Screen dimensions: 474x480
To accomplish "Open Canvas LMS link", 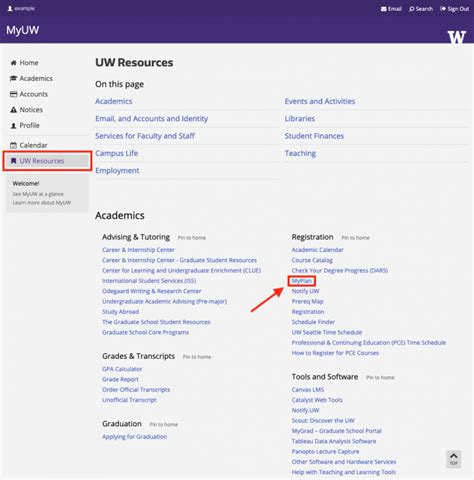I will click(308, 390).
